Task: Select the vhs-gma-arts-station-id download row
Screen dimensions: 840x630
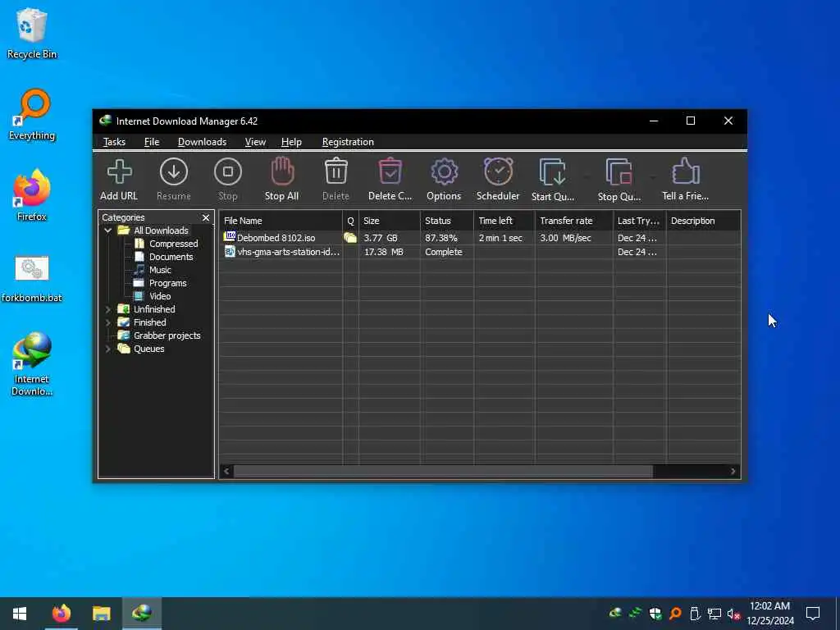Action: 480,252
